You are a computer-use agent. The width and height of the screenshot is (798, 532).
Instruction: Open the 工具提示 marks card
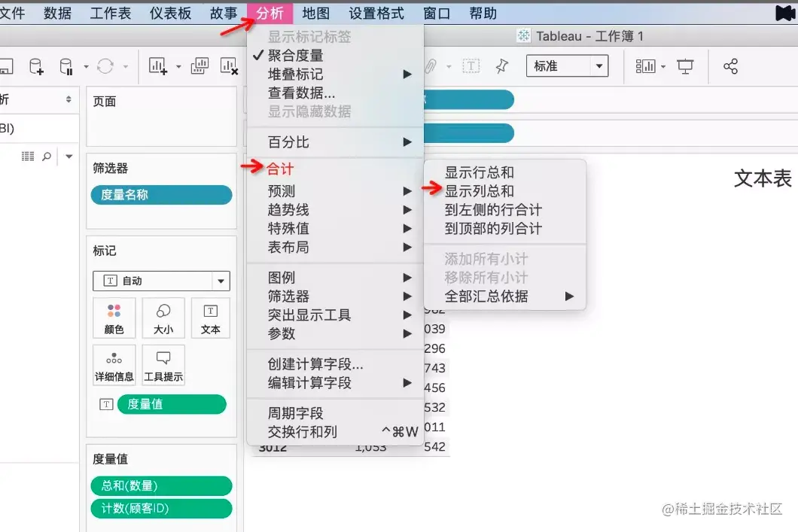coord(163,365)
